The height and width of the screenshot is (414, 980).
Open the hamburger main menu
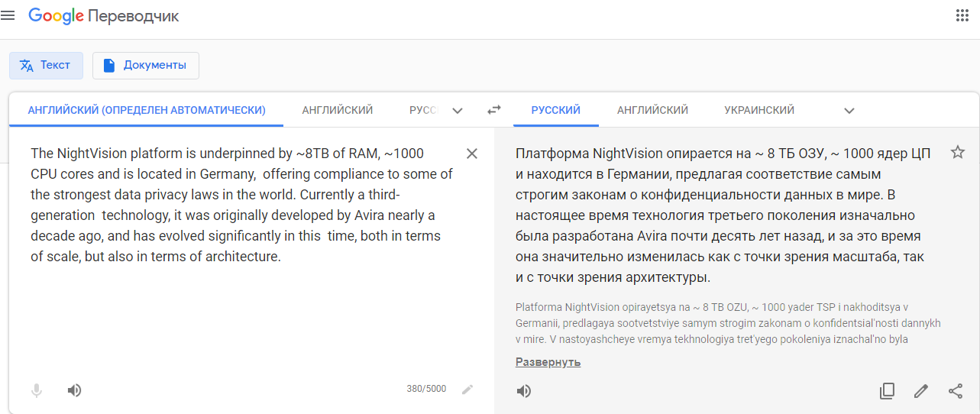(x=8, y=16)
